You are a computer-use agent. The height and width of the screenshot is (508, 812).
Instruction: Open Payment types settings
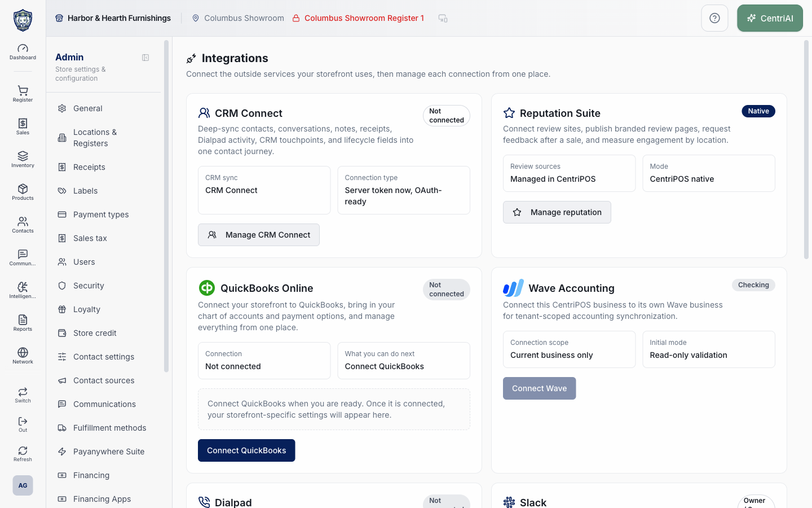tap(105, 214)
